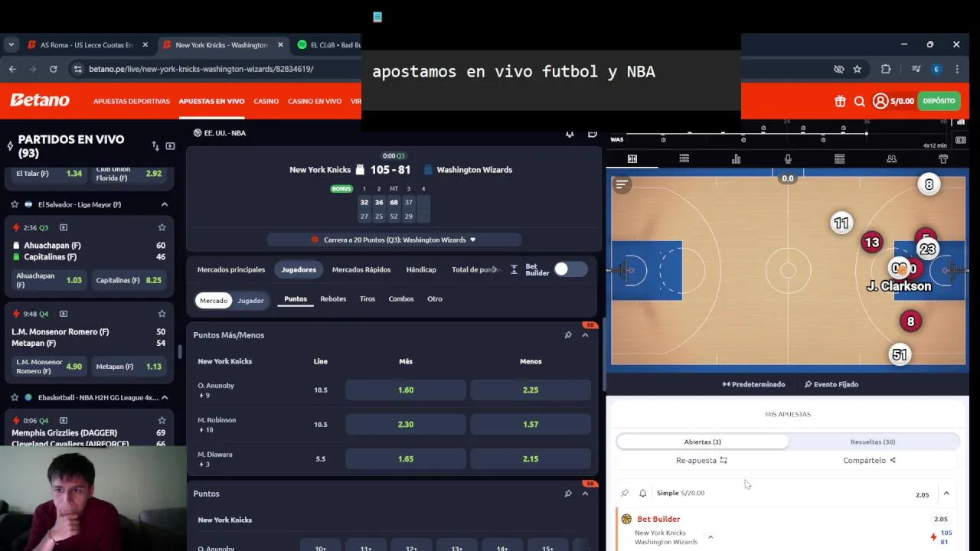Screen dimensions: 980x551
Task: Collapse the El Salvador Liga Mayor group
Action: point(164,204)
